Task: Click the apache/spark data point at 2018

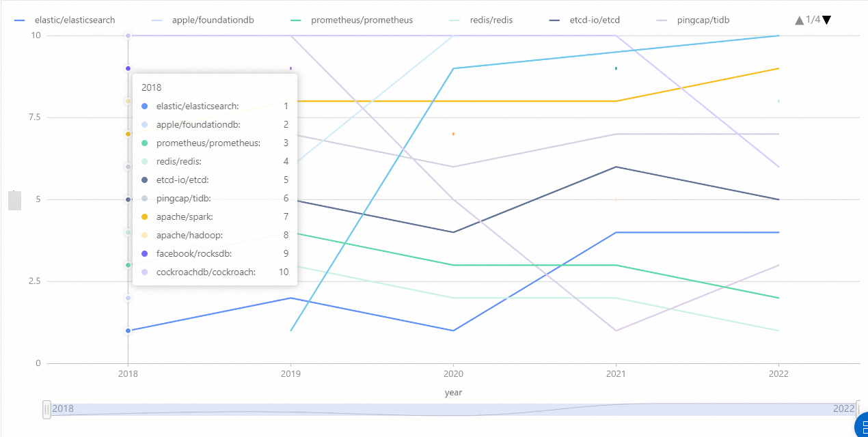Action: (128, 134)
